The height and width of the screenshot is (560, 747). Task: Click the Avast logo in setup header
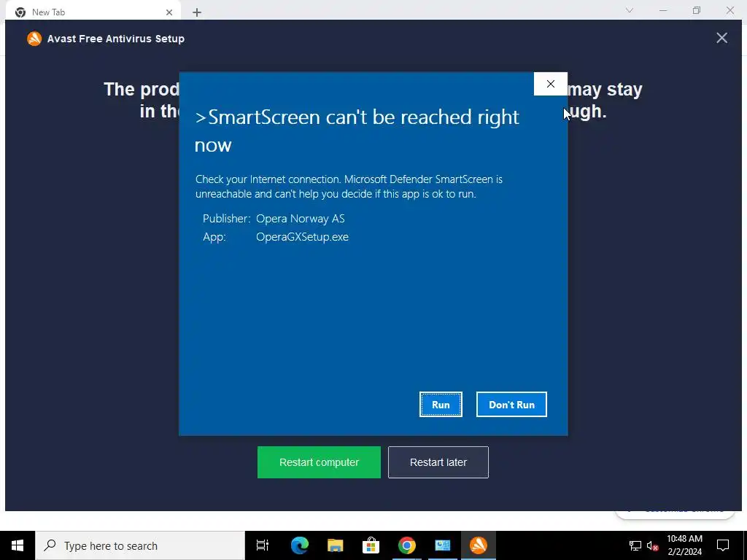pos(34,39)
